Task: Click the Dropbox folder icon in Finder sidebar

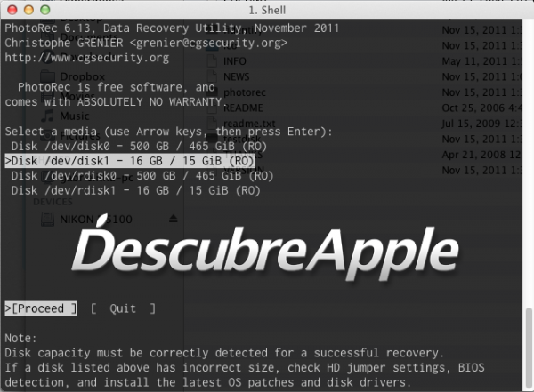Action: (47, 76)
